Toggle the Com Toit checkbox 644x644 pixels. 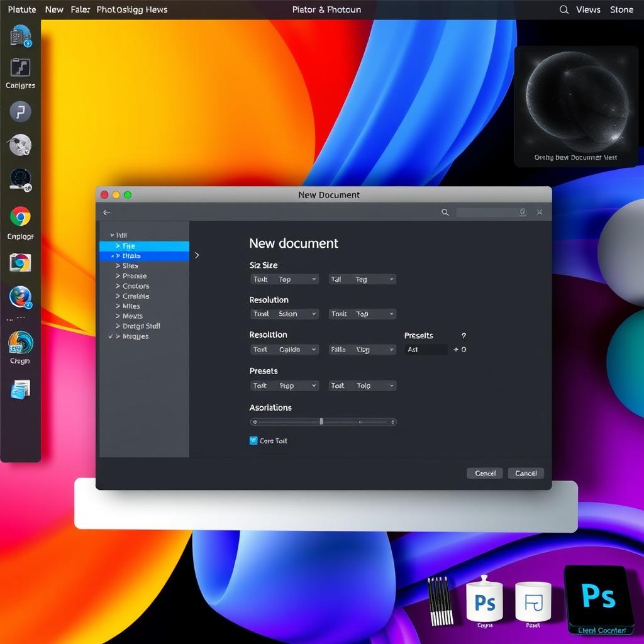pyautogui.click(x=253, y=441)
